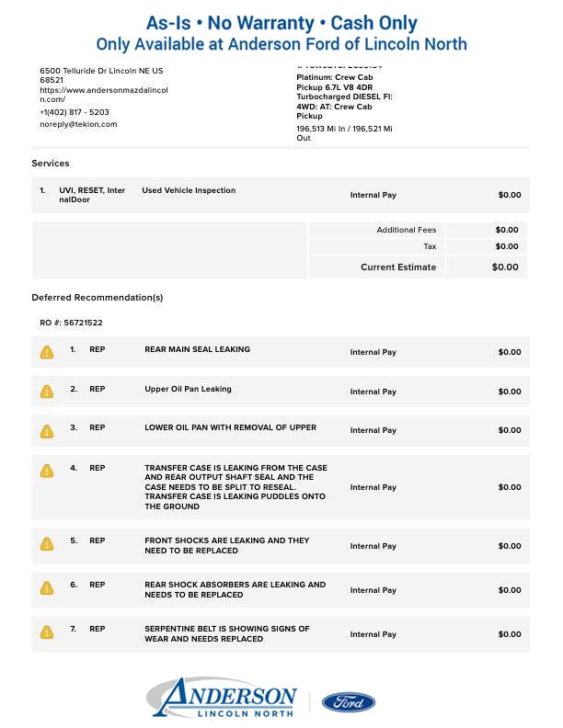Click warning icon for Serpentine Belt item

coord(47,632)
